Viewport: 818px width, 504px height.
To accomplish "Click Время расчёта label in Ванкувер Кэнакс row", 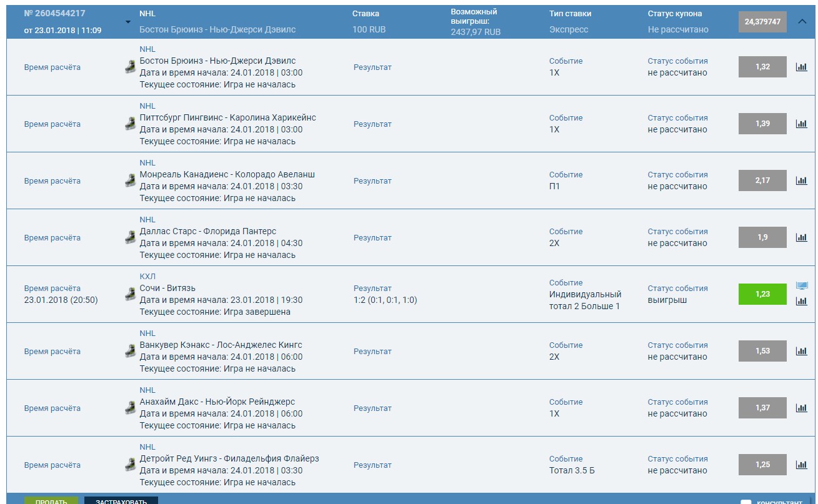I will click(52, 351).
